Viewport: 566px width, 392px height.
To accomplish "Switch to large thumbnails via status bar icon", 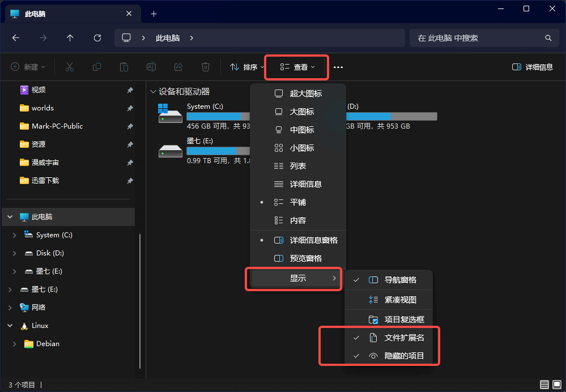I will (558, 385).
